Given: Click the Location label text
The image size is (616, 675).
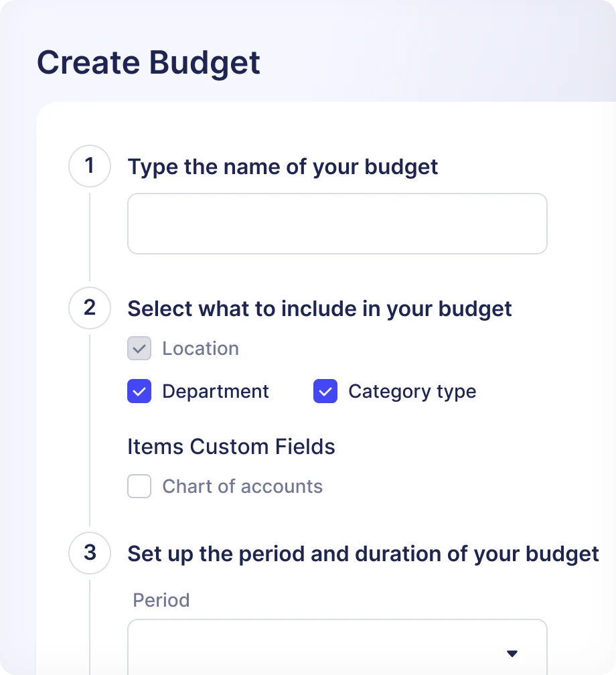Looking at the screenshot, I should pyautogui.click(x=200, y=349).
